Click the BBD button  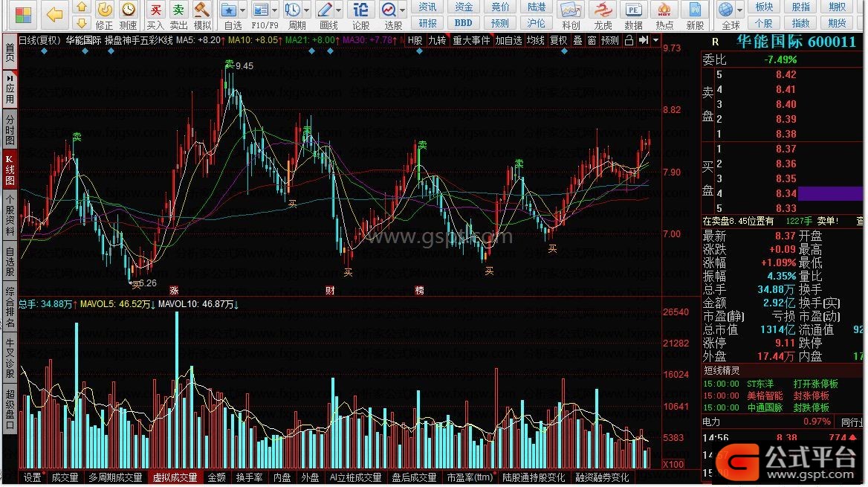(x=463, y=23)
